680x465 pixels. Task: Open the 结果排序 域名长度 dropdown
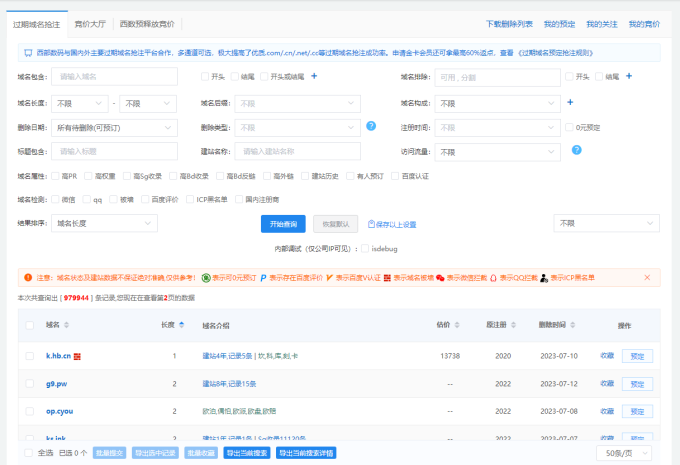(105, 223)
